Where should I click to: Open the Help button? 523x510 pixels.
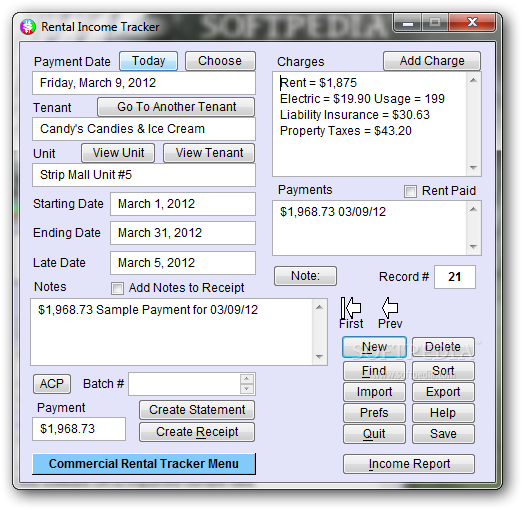[443, 413]
